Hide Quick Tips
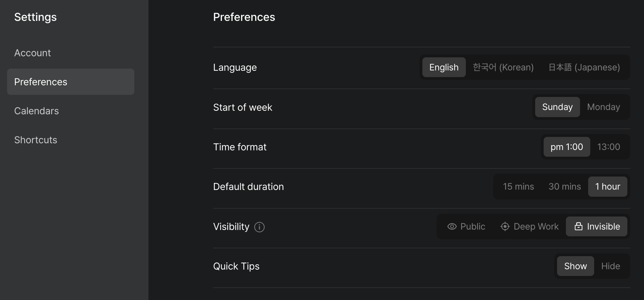Viewport: 644px width, 300px height. point(611,266)
